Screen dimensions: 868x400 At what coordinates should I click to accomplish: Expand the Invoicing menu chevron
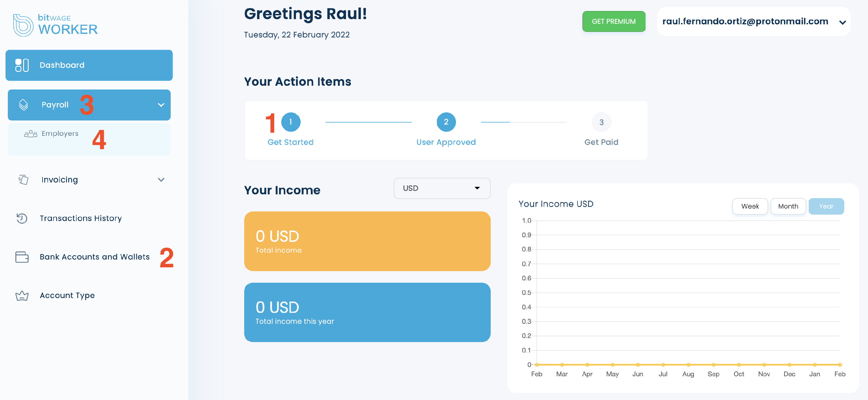[161, 180]
